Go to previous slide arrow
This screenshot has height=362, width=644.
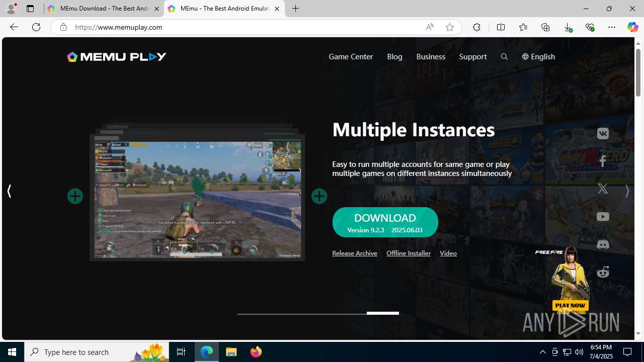(x=9, y=191)
